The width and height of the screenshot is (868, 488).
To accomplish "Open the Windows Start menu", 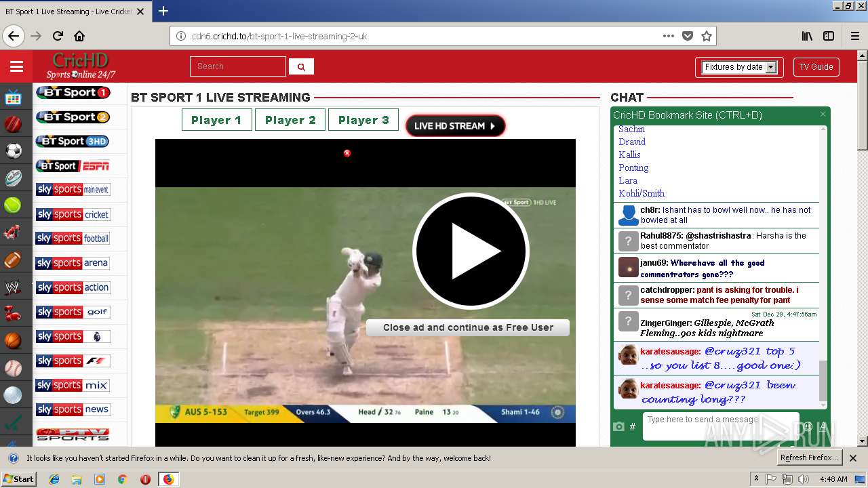I will (19, 479).
